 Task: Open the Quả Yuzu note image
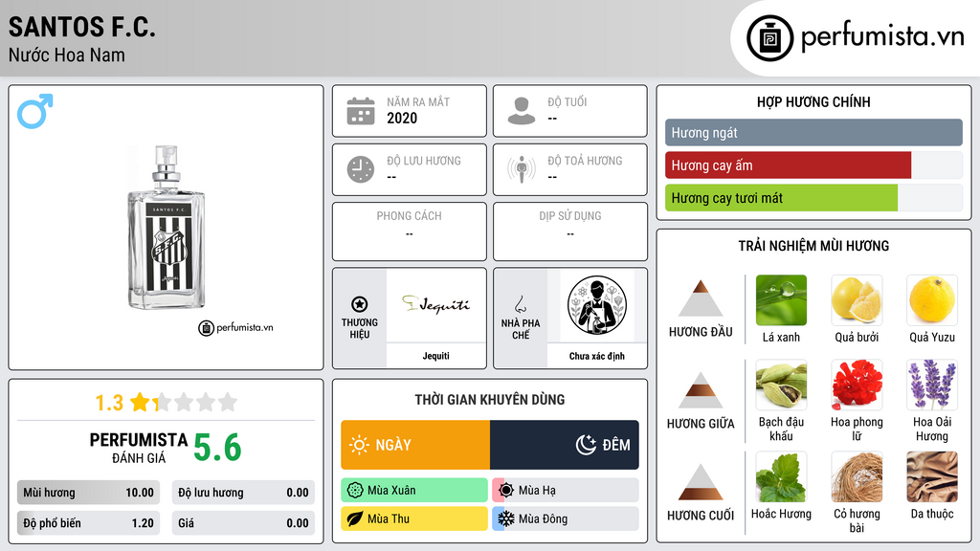pyautogui.click(x=932, y=300)
